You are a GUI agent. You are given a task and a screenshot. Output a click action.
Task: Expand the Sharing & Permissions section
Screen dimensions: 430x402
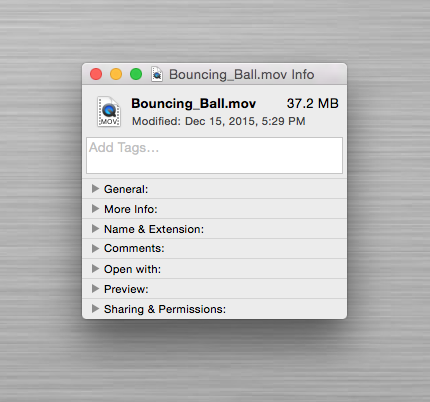tap(95, 309)
